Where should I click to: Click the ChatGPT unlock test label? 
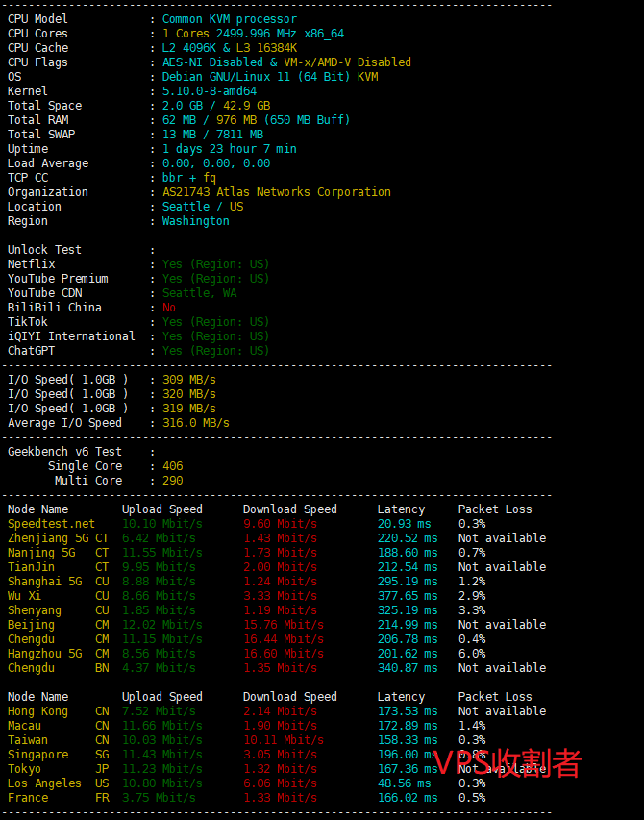pyautogui.click(x=31, y=351)
